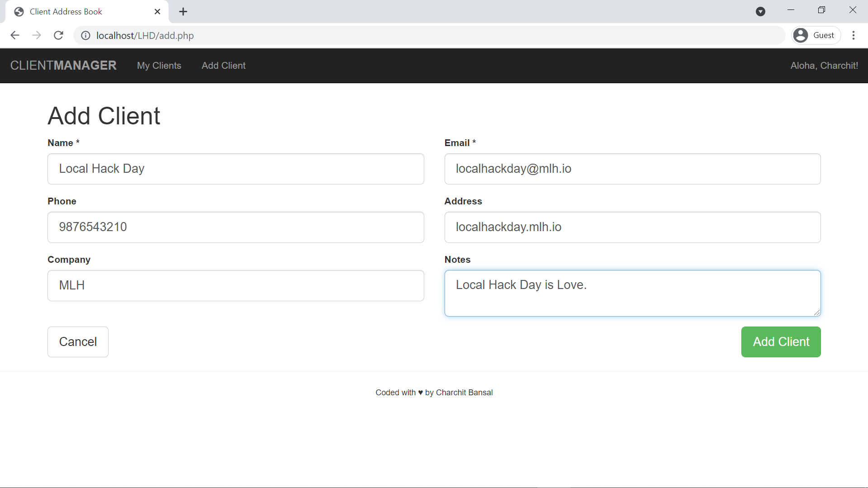Click the Aloha, Charchit! greeting

pos(824,66)
